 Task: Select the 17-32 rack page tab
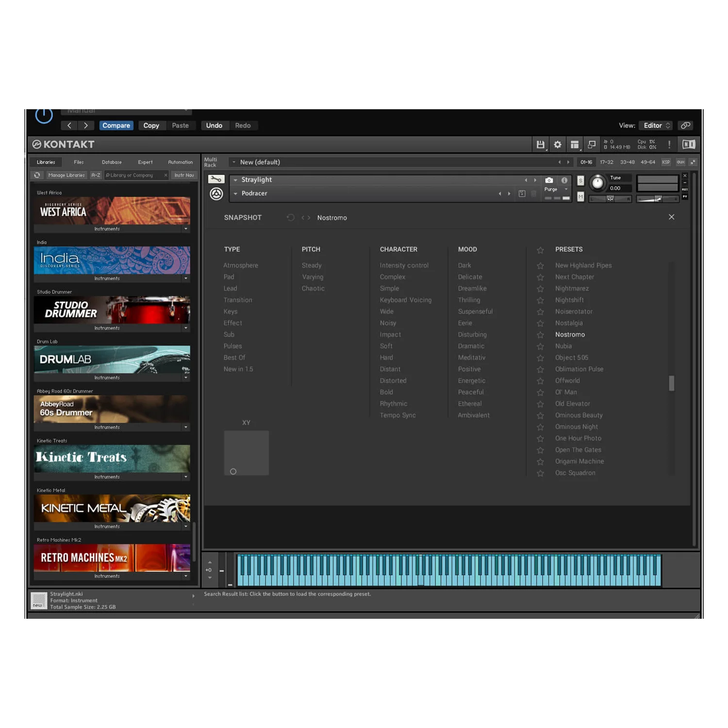606,162
